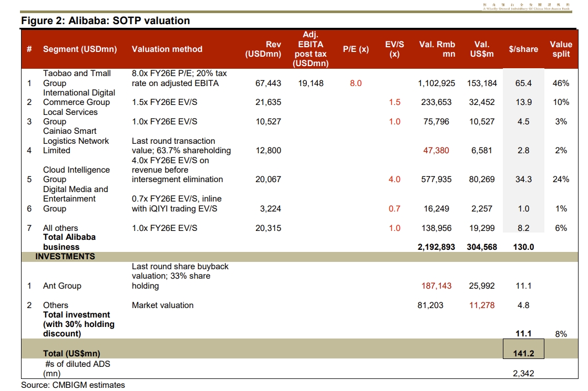The width and height of the screenshot is (588, 391).
Task: Select revenue value 20,315
Action: click(x=268, y=228)
